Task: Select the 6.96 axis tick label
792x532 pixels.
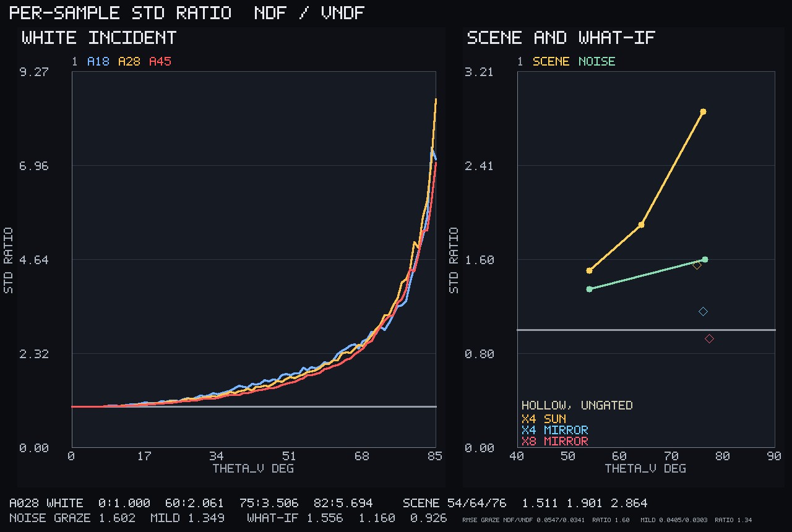Action: point(33,166)
